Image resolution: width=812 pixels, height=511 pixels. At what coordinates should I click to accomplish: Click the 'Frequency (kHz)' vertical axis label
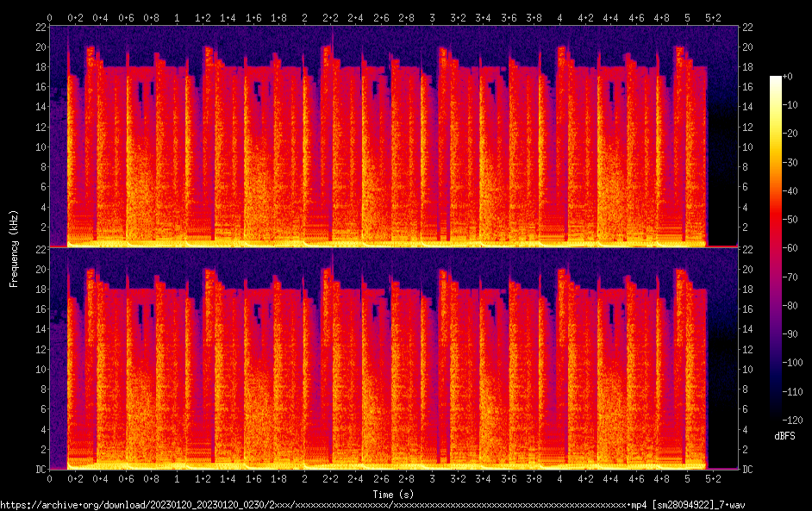point(14,248)
